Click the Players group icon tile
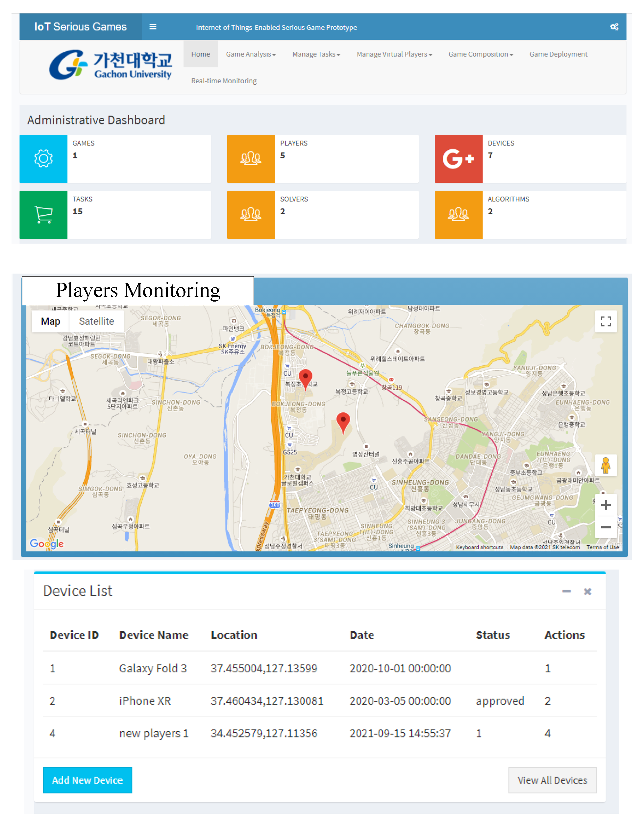The height and width of the screenshot is (827, 644). 251,159
